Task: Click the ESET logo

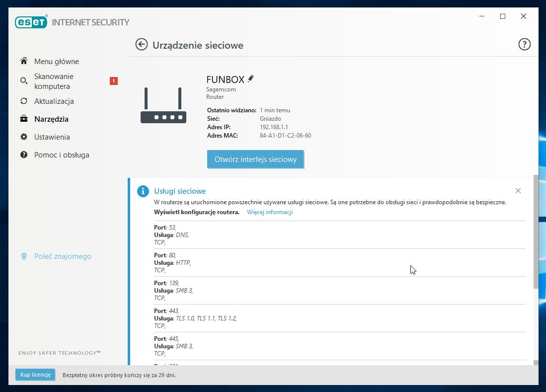Action: [x=31, y=22]
